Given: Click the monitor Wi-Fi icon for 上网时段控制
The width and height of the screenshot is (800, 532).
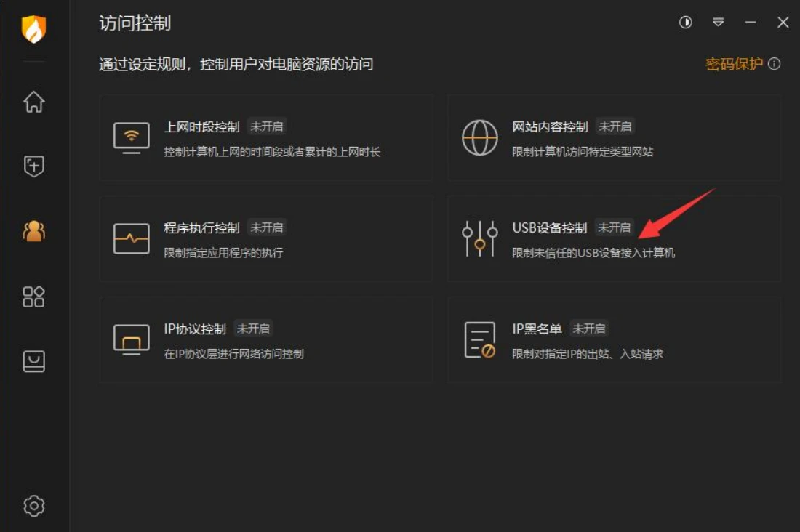Looking at the screenshot, I should tap(132, 137).
